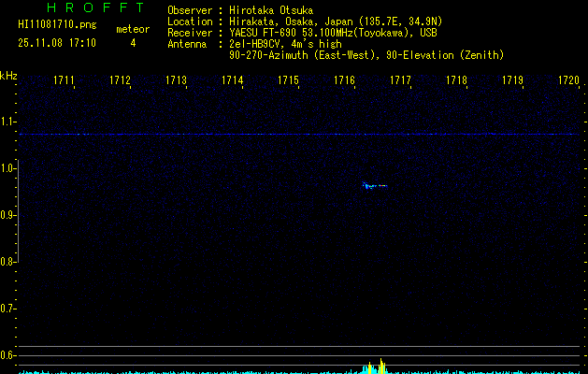
Task: Click the 1.0 frequency axis label
Action: click(x=8, y=168)
